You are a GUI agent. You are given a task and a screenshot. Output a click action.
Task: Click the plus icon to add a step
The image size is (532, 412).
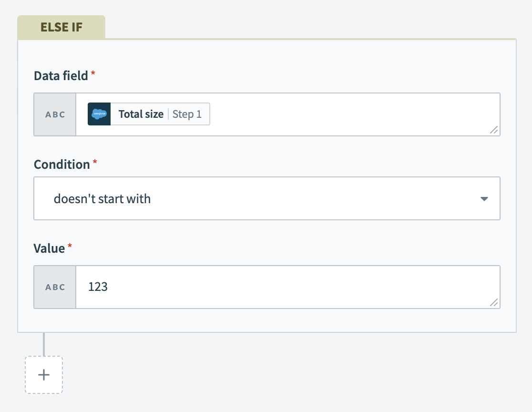43,375
